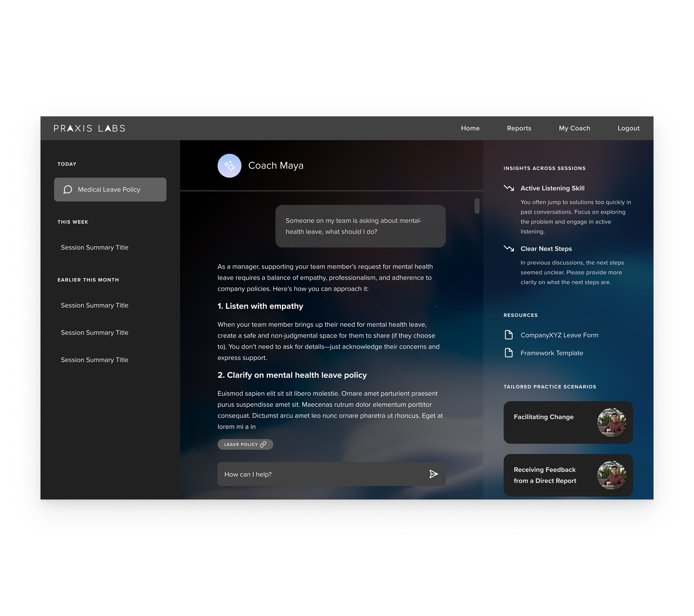Click the document icon for Framework Template

coord(509,353)
